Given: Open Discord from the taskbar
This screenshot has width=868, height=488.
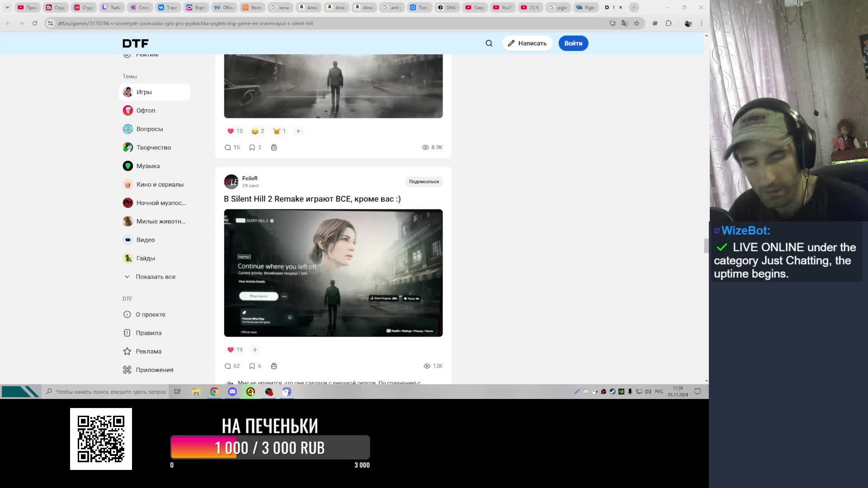Looking at the screenshot, I should (x=232, y=392).
